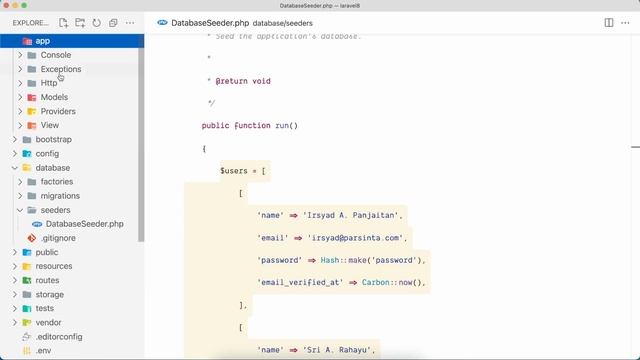Split the editor to the right
The width and height of the screenshot is (640, 360).
click(x=609, y=23)
